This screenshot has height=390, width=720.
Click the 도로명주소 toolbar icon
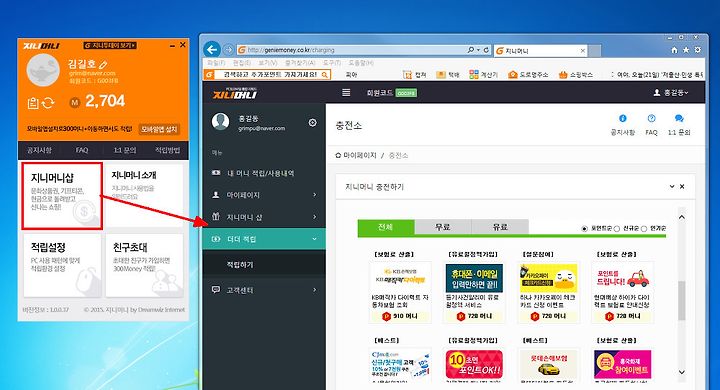point(513,74)
